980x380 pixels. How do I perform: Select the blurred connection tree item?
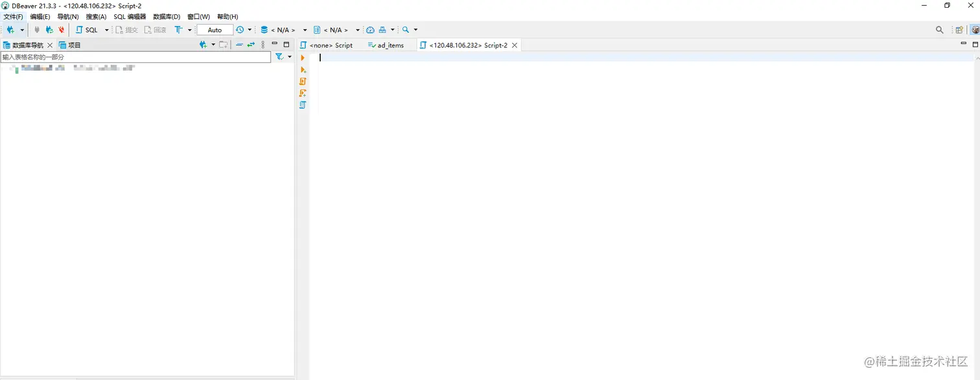[x=73, y=68]
